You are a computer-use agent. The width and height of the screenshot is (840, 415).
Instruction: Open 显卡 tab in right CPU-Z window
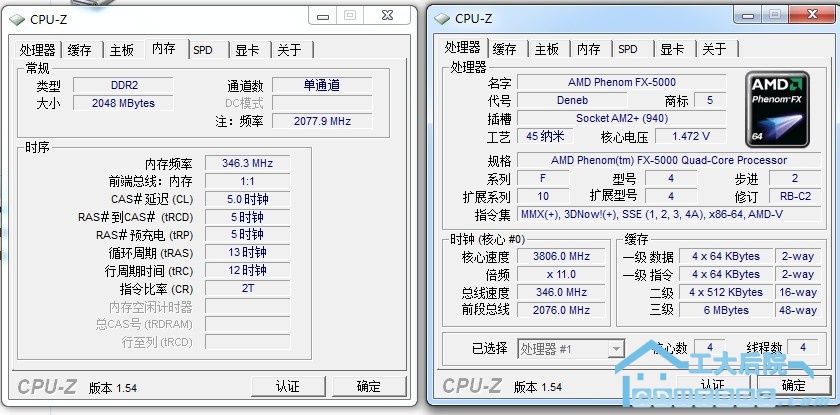[x=672, y=49]
